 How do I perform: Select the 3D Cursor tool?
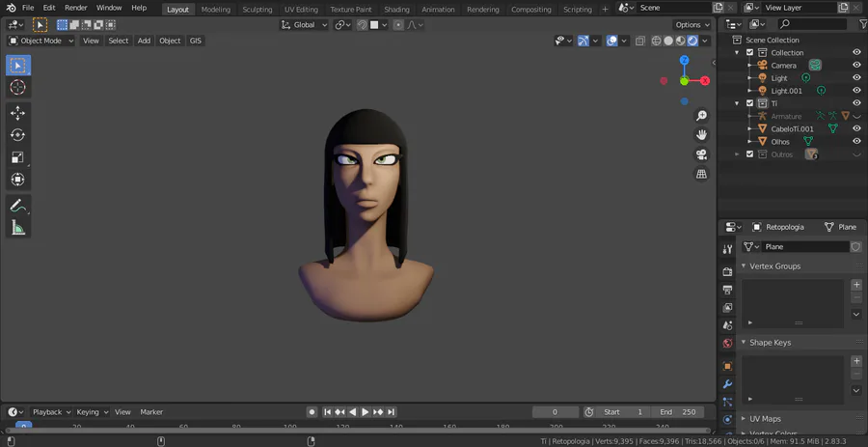tap(18, 88)
